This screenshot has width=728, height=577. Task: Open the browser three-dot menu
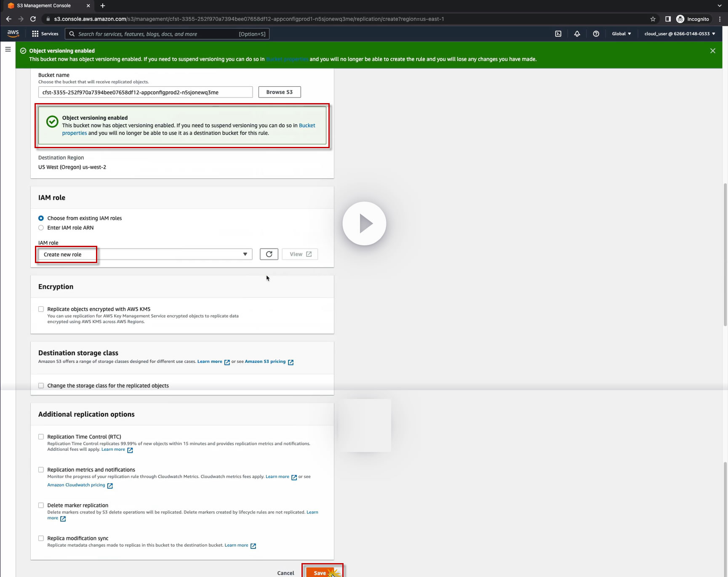(x=720, y=19)
